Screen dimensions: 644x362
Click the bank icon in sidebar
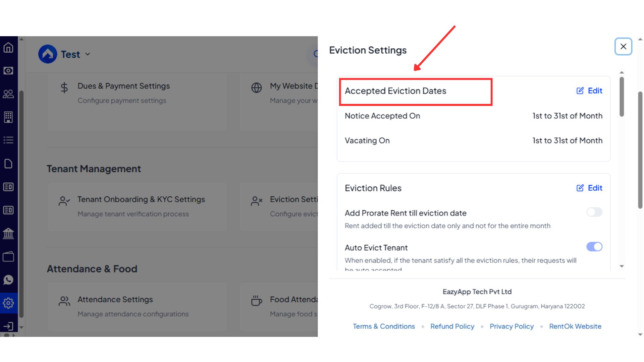click(x=8, y=233)
